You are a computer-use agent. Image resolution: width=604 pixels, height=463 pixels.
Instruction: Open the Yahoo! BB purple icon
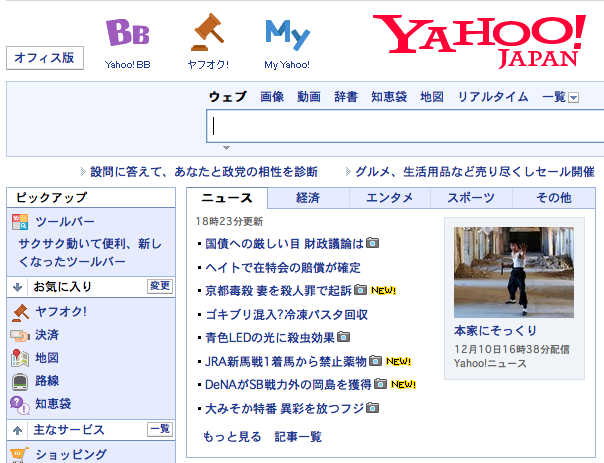[x=128, y=33]
